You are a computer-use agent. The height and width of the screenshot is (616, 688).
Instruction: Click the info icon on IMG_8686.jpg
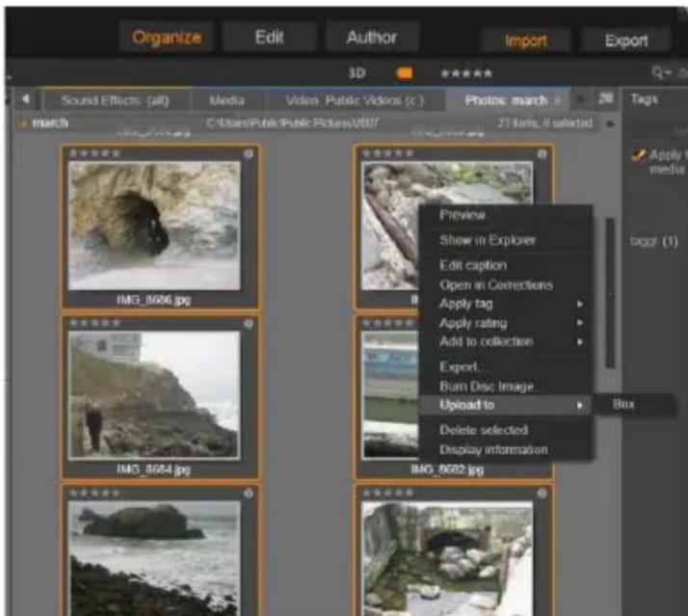tap(249, 153)
